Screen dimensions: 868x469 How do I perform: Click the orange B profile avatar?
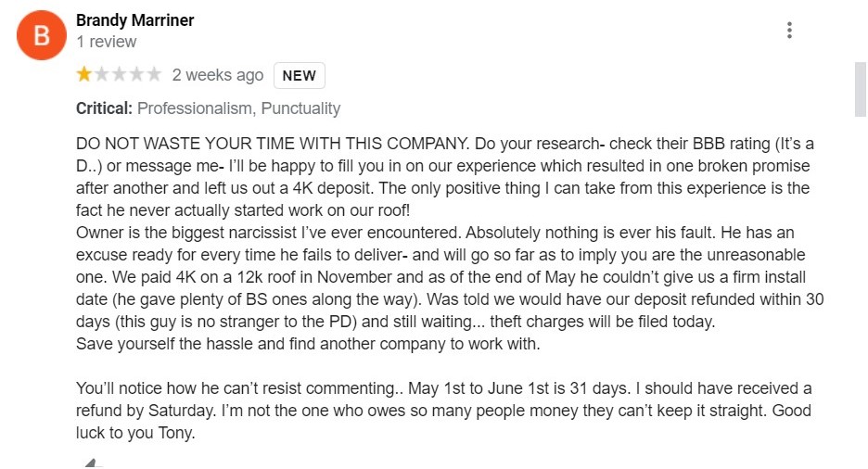42,35
